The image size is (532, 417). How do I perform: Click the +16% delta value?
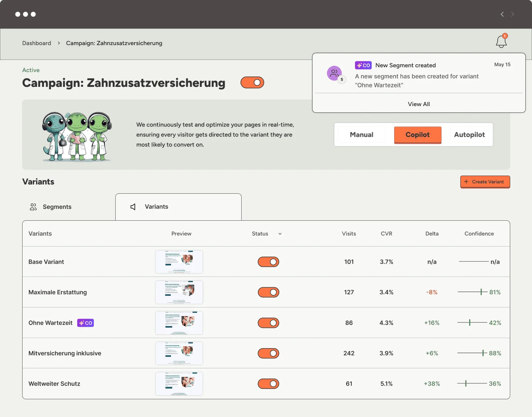pos(432,323)
